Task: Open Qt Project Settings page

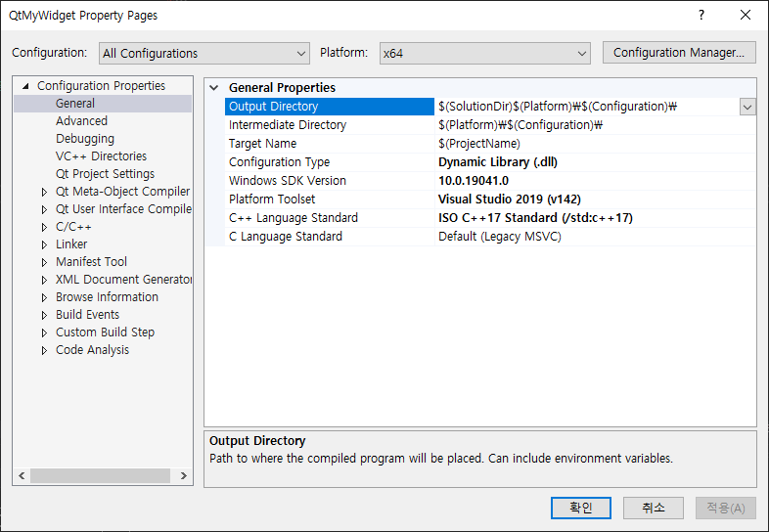Action: (x=105, y=174)
